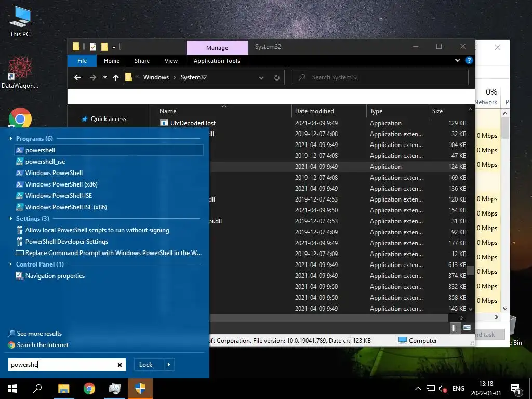Screen dimensions: 532x399
Task: Open Explorer help icon
Action: pyautogui.click(x=469, y=60)
